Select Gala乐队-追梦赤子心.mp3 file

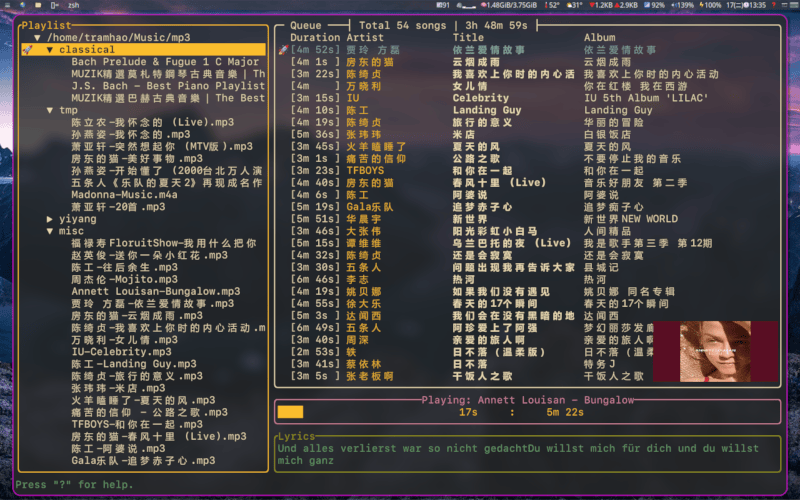coord(143,461)
